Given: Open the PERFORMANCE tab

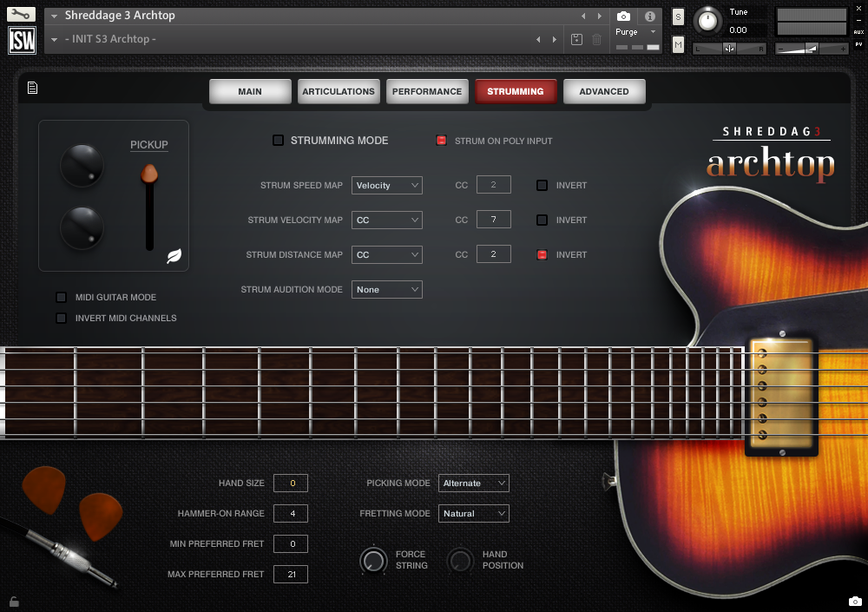Looking at the screenshot, I should [427, 90].
